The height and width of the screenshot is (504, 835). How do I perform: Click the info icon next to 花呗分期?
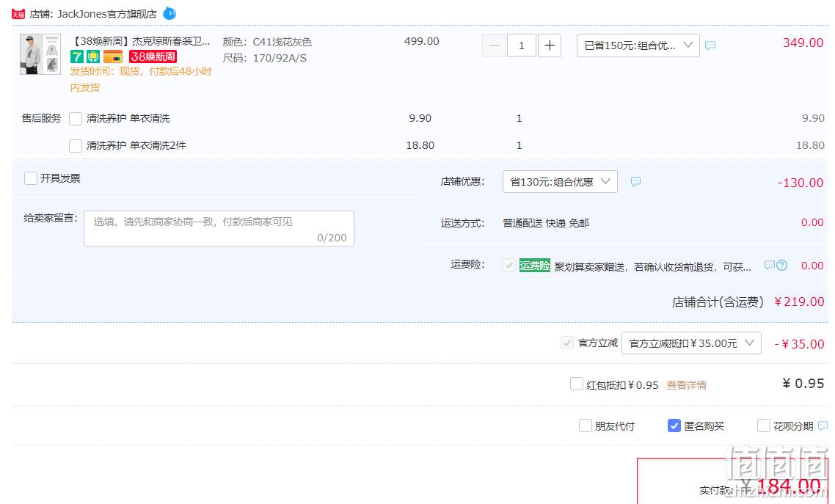(x=823, y=426)
